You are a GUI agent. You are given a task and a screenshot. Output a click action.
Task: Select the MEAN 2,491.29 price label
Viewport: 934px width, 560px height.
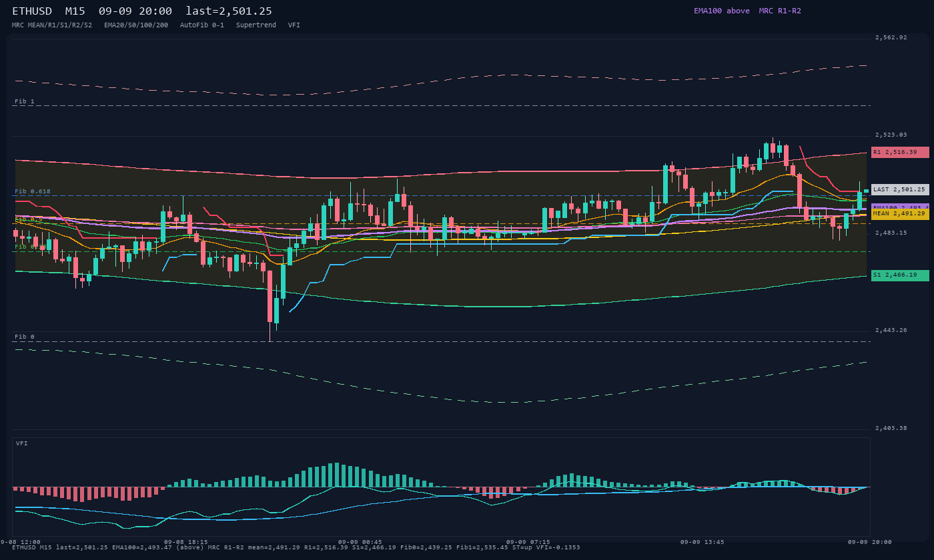(900, 214)
